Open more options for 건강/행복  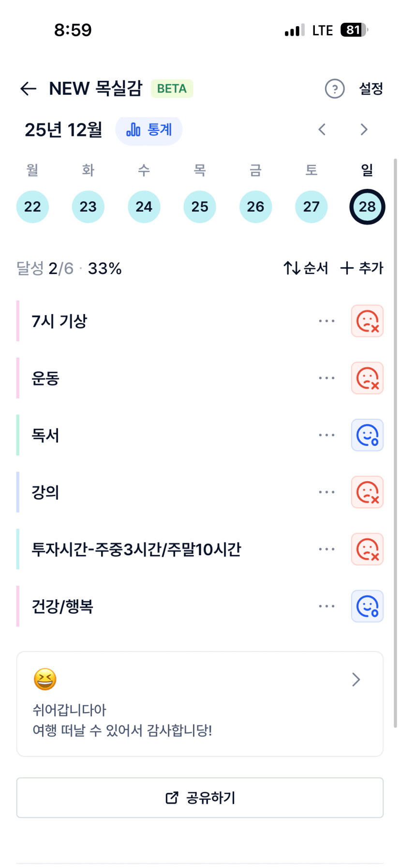click(x=326, y=606)
